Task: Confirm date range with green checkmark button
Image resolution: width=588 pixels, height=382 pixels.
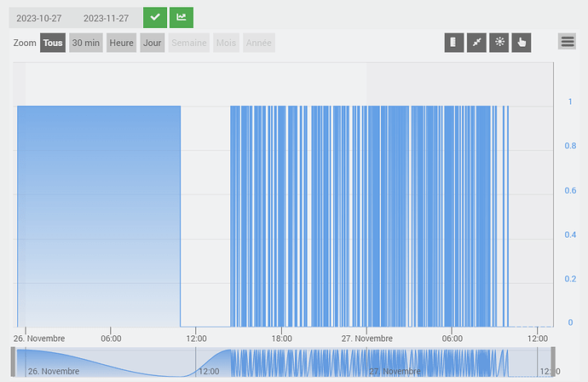Action: pyautogui.click(x=155, y=17)
